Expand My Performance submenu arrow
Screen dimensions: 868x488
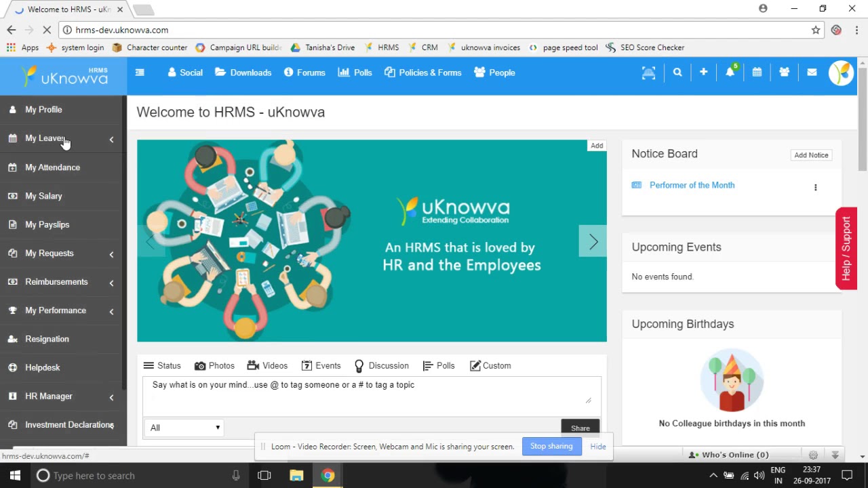111,311
